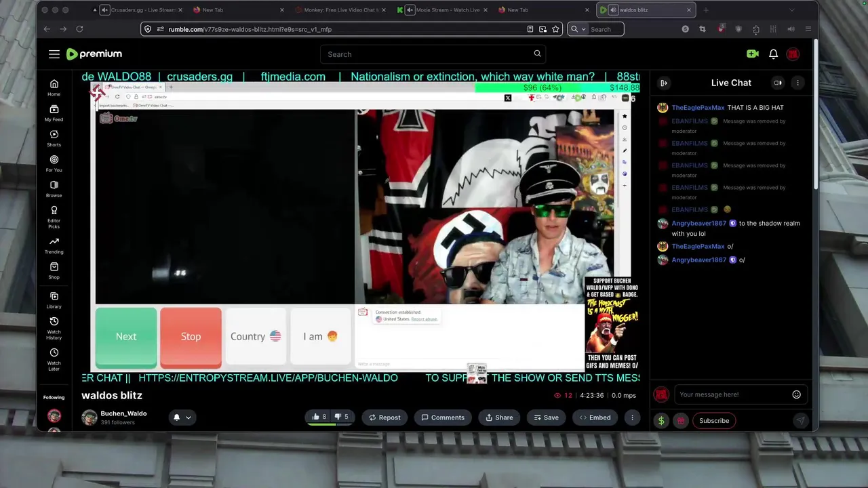868x488 pixels.
Task: Click the page vertical scrollbar
Action: tap(816, 115)
